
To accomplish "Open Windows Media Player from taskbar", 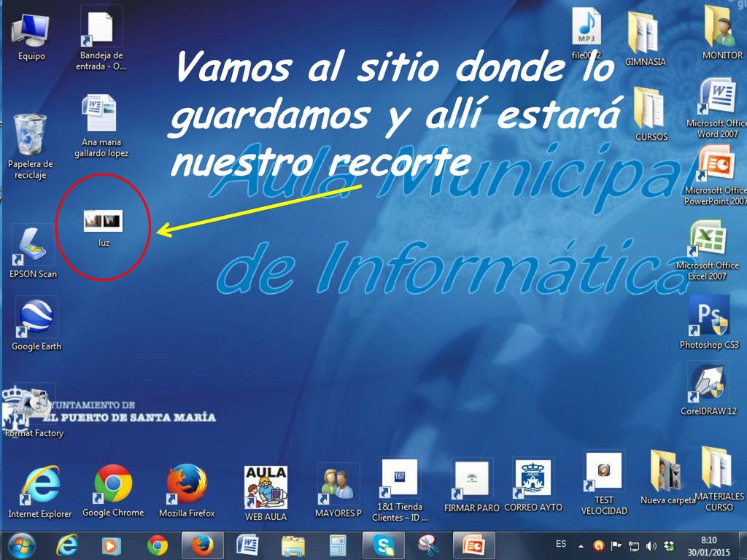I will pos(111,545).
